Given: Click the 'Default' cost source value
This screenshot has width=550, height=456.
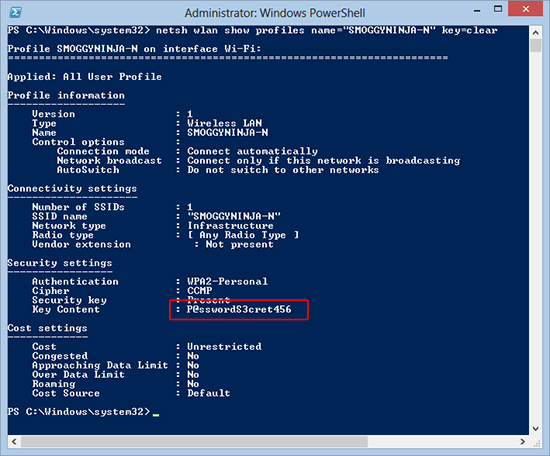Looking at the screenshot, I should [x=209, y=393].
